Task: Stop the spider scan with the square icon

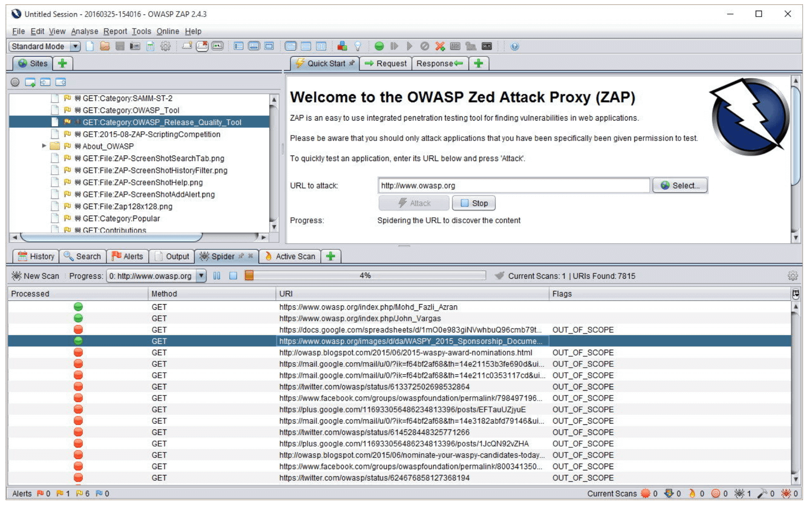Action: click(233, 276)
